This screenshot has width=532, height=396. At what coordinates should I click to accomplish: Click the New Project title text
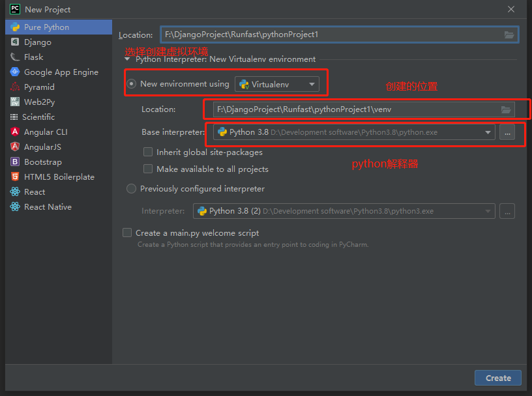[x=48, y=10]
